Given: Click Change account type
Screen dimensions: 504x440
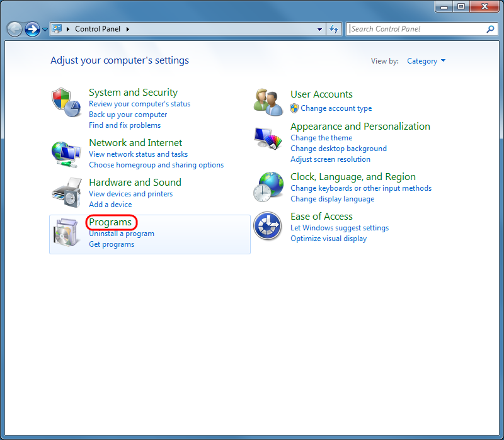Looking at the screenshot, I should click(x=336, y=108).
